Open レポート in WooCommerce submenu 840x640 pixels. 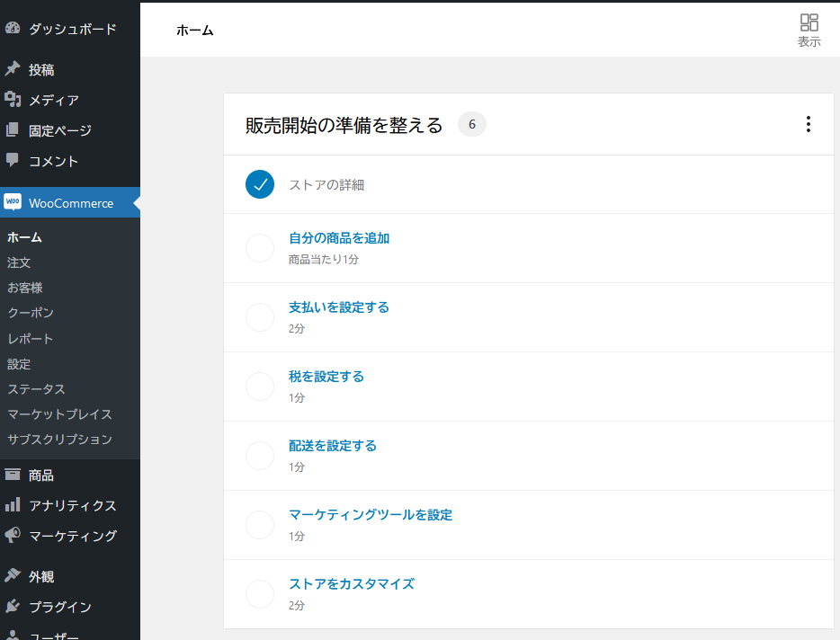30,339
